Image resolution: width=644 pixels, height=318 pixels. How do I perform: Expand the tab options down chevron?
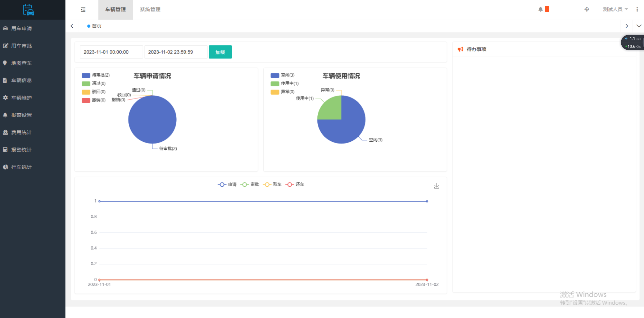(639, 26)
